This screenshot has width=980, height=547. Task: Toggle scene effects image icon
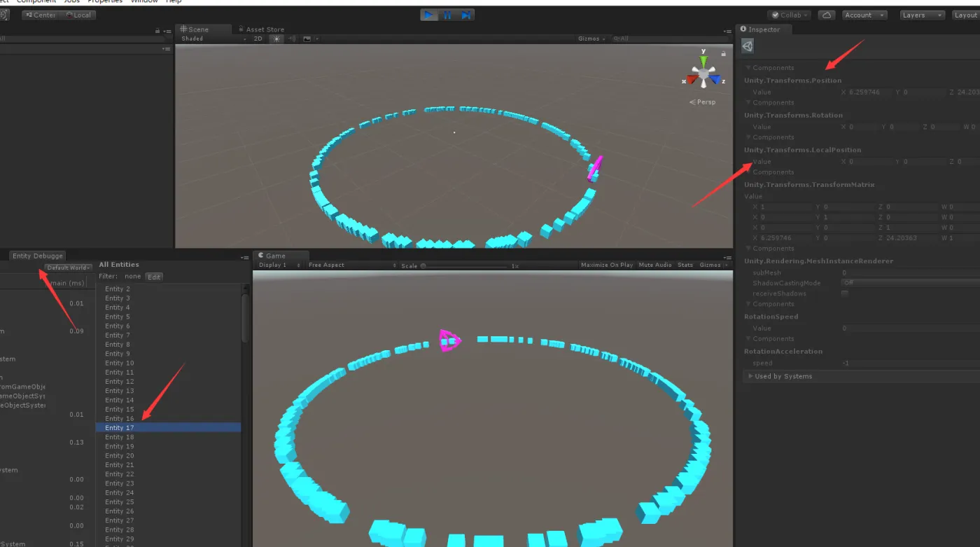307,39
